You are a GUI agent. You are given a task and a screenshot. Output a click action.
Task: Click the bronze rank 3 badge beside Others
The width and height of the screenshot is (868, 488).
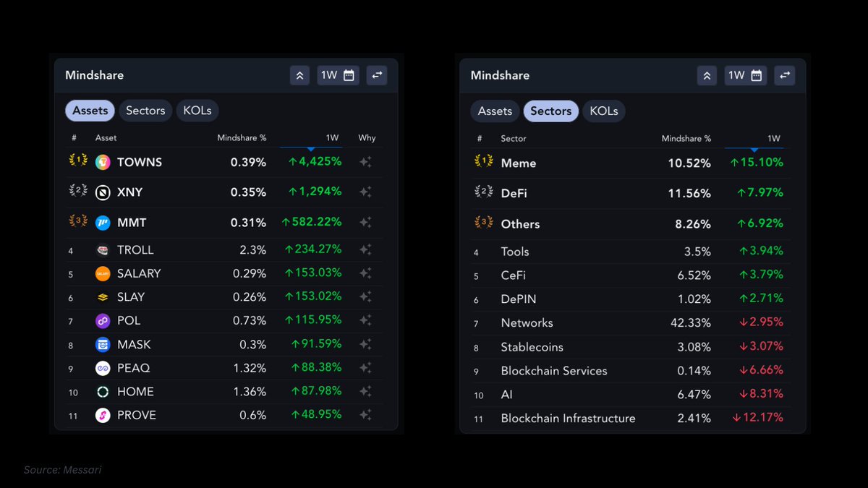(483, 222)
